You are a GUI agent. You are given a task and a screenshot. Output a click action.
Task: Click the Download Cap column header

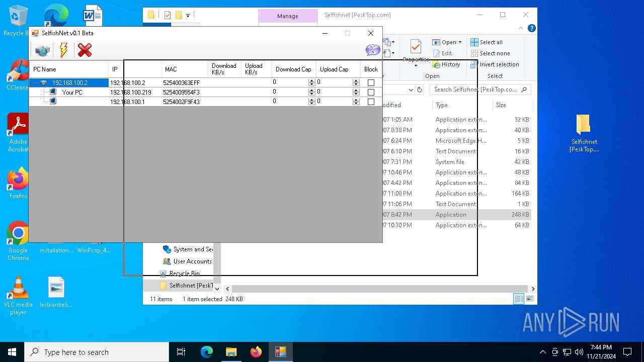pyautogui.click(x=294, y=69)
